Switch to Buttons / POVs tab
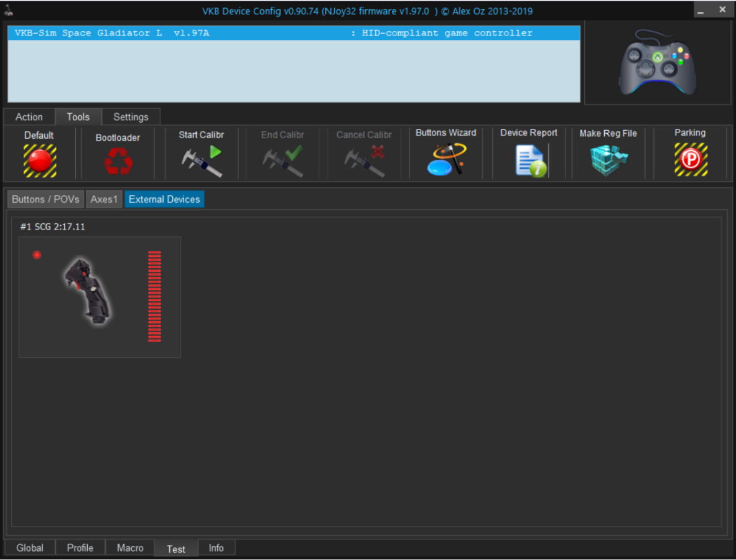736x560 pixels. click(x=45, y=199)
